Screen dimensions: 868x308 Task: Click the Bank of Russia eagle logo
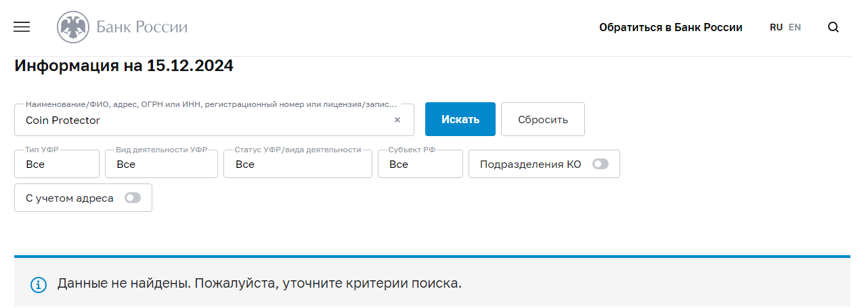[x=73, y=28]
